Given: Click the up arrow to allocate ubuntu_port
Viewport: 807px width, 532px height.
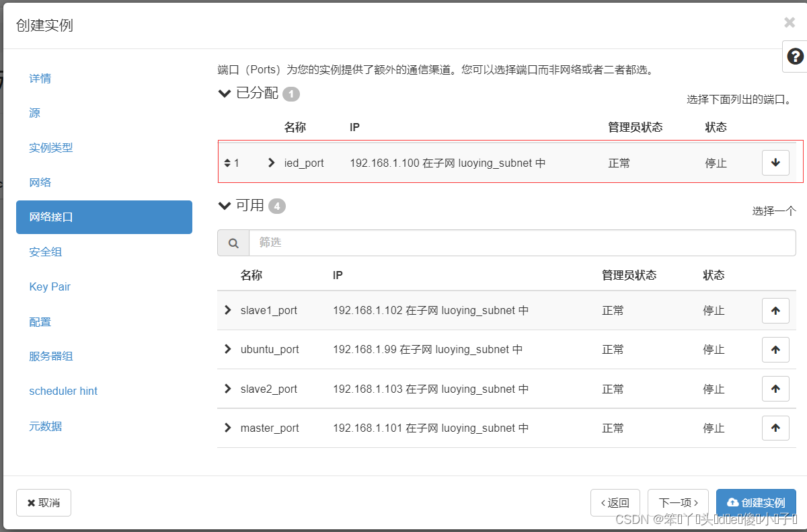Looking at the screenshot, I should [775, 349].
